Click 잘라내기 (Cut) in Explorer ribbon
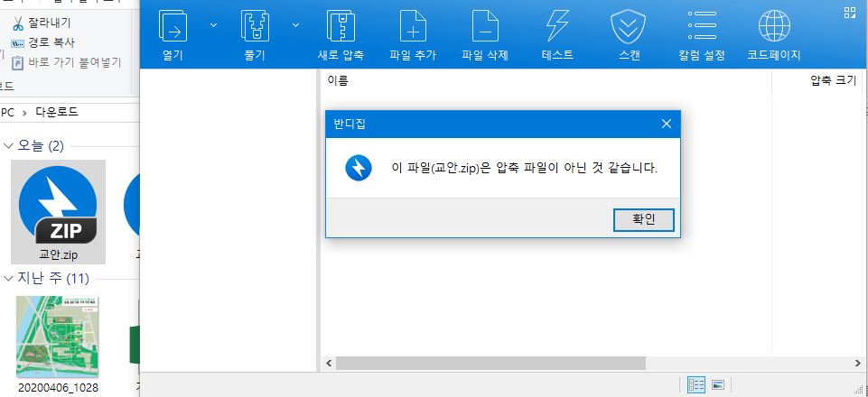The height and width of the screenshot is (397, 868). (x=42, y=23)
